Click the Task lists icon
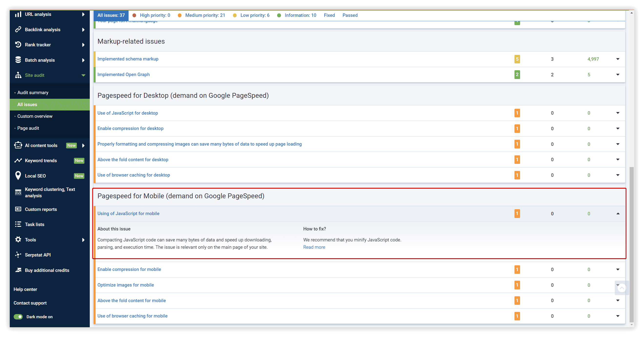Viewport: 644px width, 337px height. coord(18,224)
